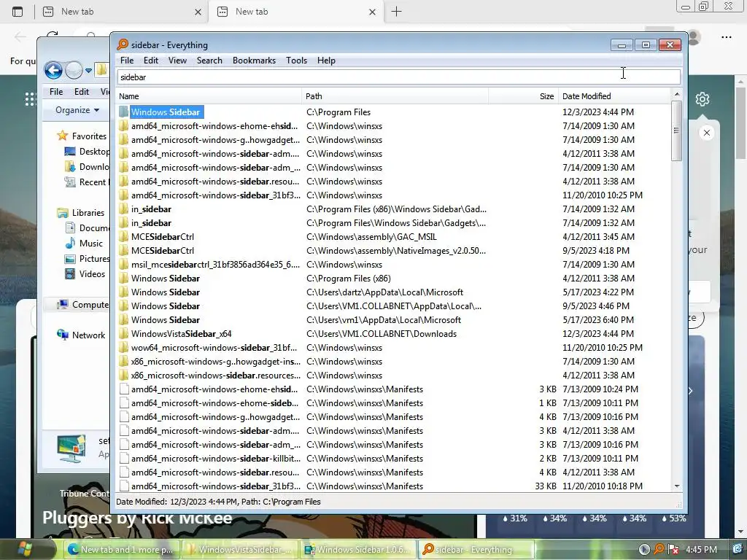Image resolution: width=747 pixels, height=560 pixels.
Task: Open the browser apps grid launcher
Action: 31,99
